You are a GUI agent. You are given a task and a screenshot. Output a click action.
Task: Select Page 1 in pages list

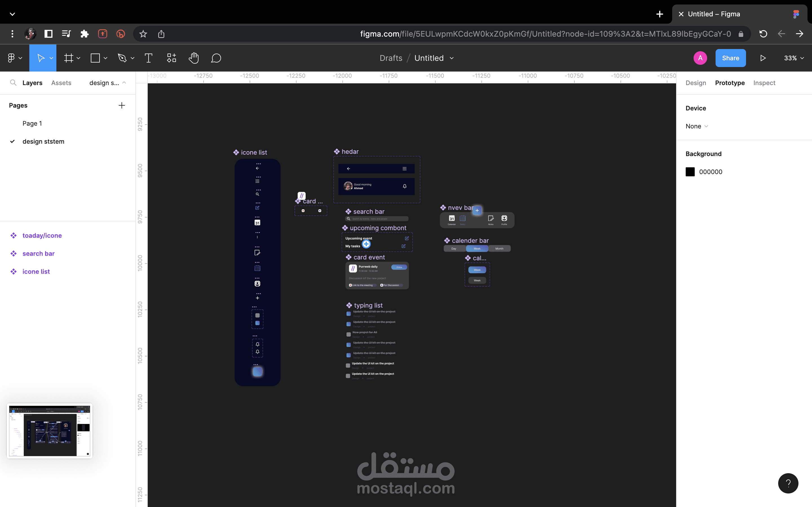[x=32, y=123]
